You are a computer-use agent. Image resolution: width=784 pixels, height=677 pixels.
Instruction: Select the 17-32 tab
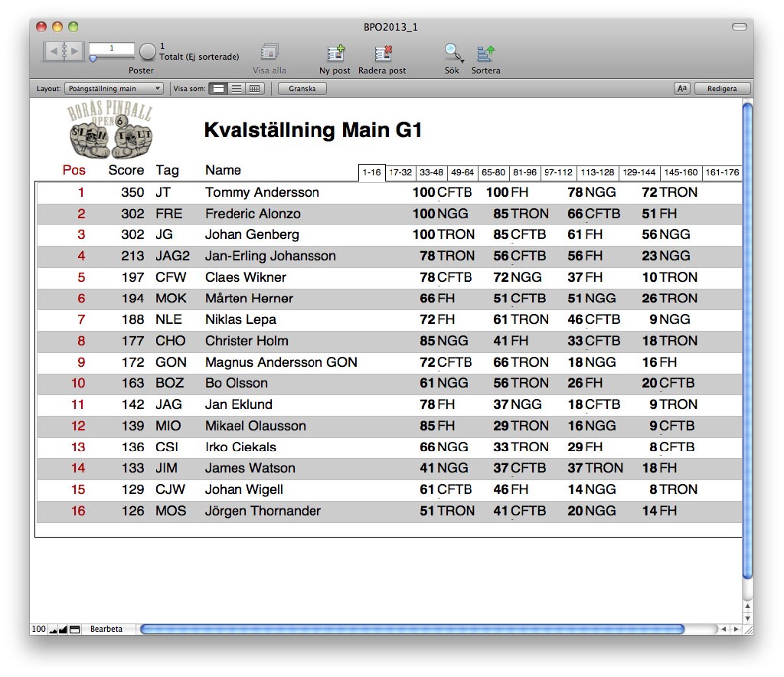pos(400,172)
